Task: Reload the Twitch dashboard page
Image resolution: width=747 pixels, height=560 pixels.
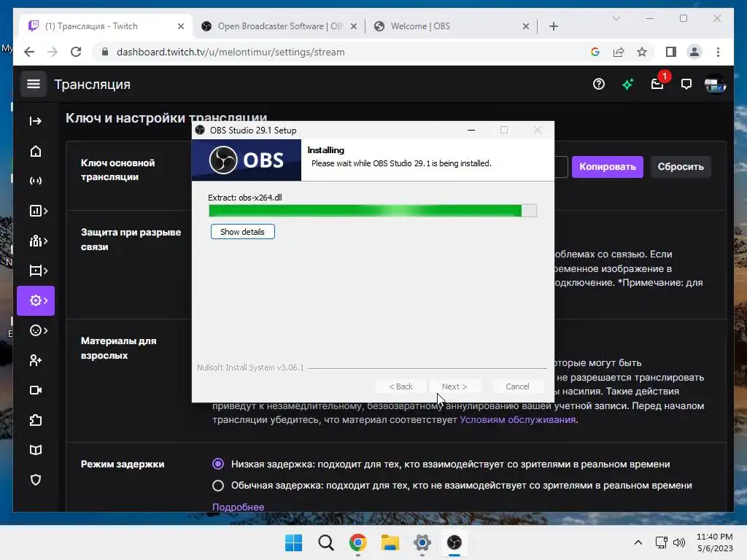Action: tap(76, 52)
